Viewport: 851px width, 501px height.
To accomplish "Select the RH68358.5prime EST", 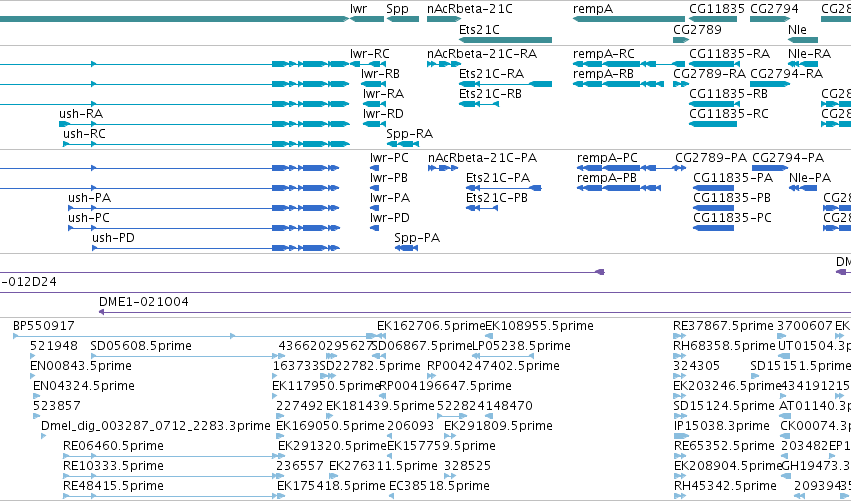I will click(679, 356).
